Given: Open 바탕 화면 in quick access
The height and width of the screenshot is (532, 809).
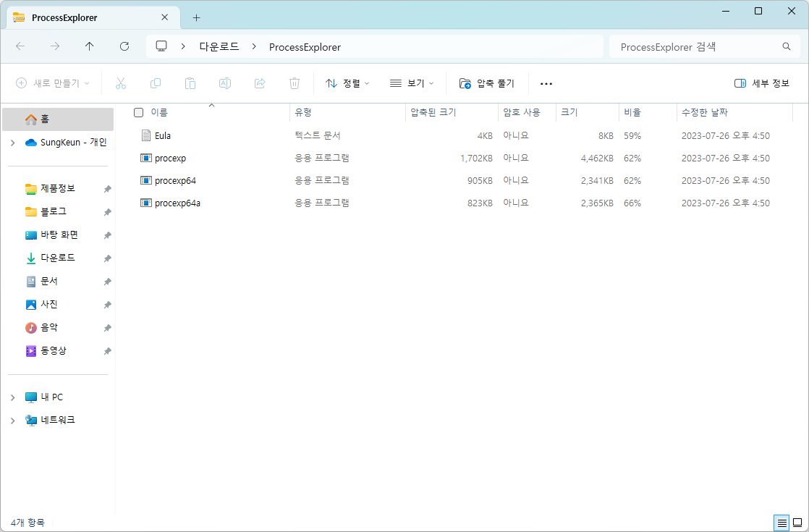Looking at the screenshot, I should click(x=58, y=235).
